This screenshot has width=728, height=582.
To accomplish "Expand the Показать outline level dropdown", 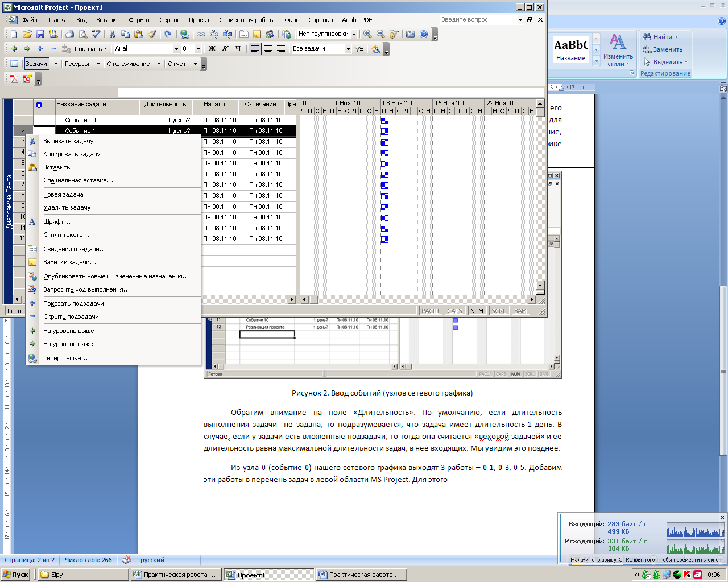I will (91, 49).
